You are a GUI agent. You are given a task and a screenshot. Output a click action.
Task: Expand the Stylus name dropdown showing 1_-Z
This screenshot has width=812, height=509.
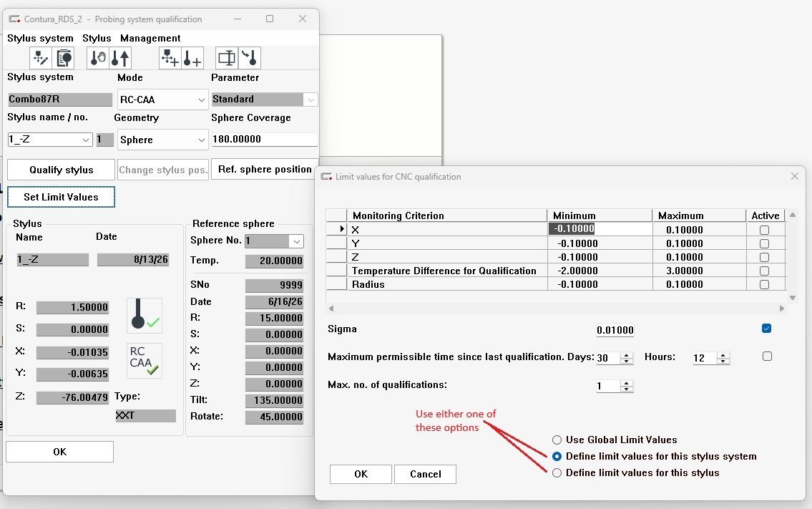86,140
